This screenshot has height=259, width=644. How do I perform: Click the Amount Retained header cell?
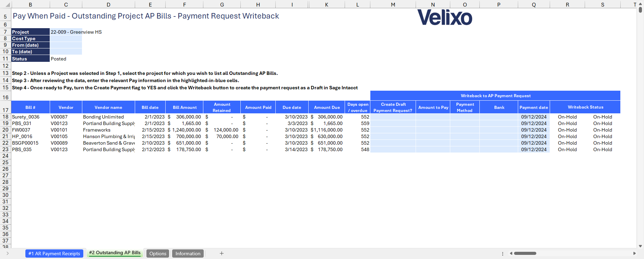pyautogui.click(x=222, y=107)
